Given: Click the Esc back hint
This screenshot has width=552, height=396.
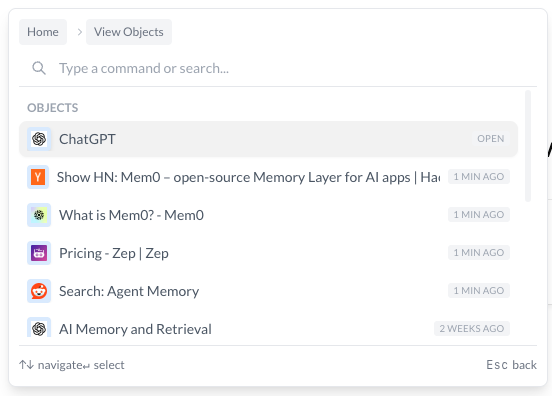Looking at the screenshot, I should [512, 365].
